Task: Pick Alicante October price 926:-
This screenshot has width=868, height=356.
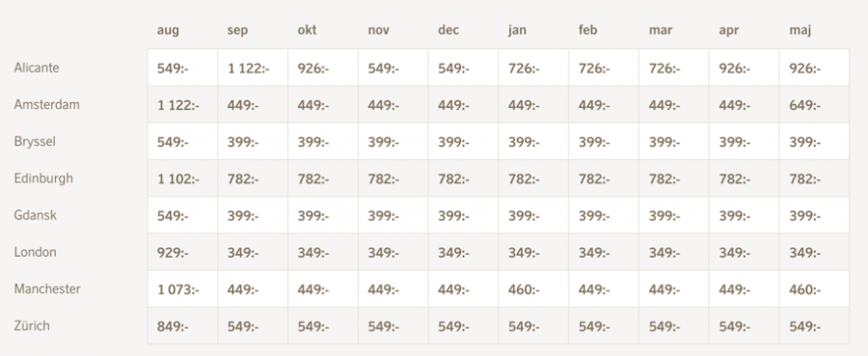Action: pyautogui.click(x=313, y=68)
